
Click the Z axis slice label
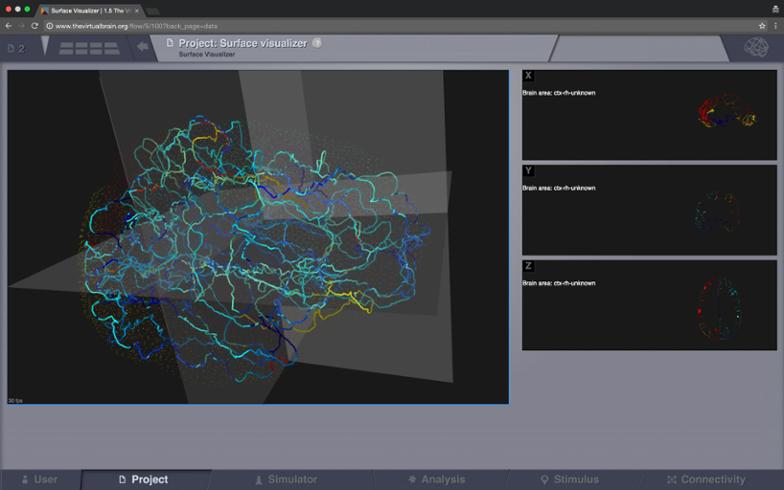528,266
